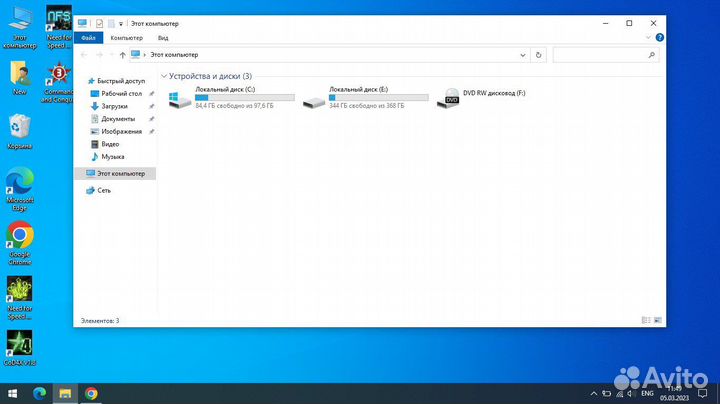Screen dimensions: 720x404
Task: Open the Google Chrome desktop shortcut
Action: point(19,243)
